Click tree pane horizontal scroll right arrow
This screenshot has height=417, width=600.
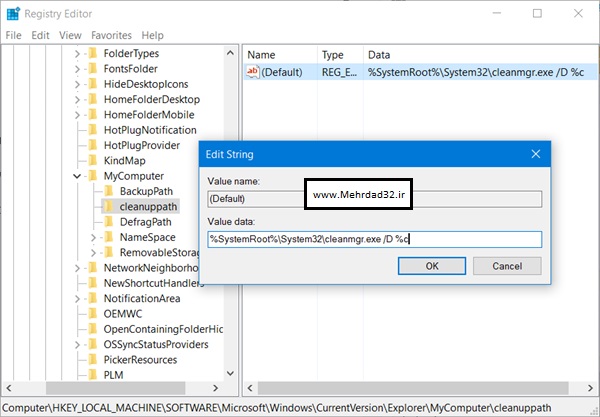215,388
